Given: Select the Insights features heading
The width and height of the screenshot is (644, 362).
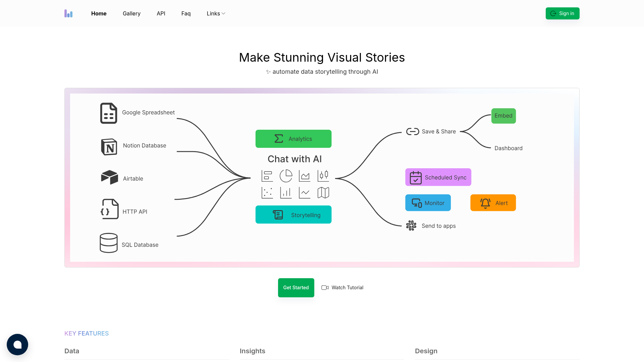Looking at the screenshot, I should (x=253, y=351).
